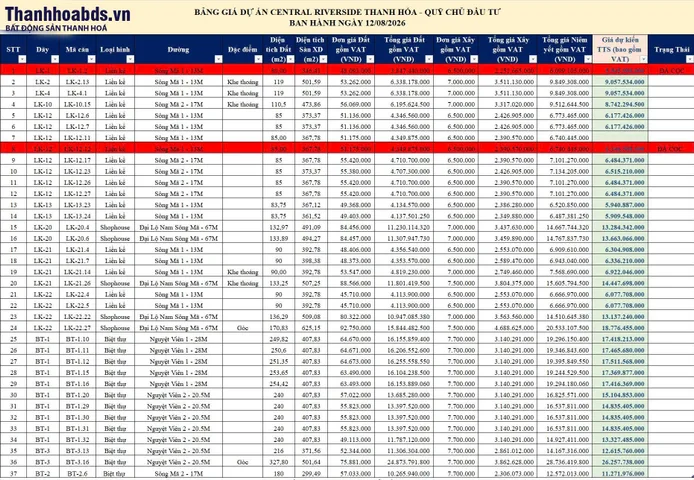Click the Thanhhoabds.vn logo

coord(67,19)
